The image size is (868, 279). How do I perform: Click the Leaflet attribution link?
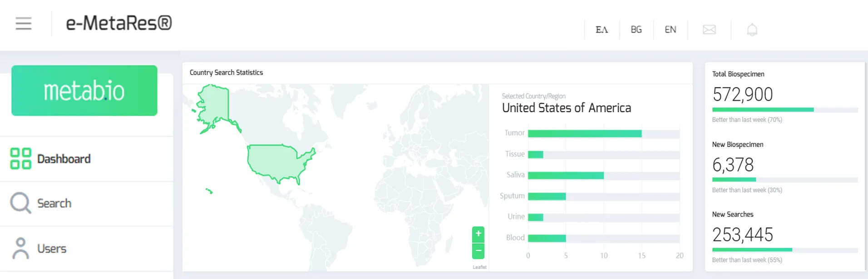pyautogui.click(x=479, y=267)
